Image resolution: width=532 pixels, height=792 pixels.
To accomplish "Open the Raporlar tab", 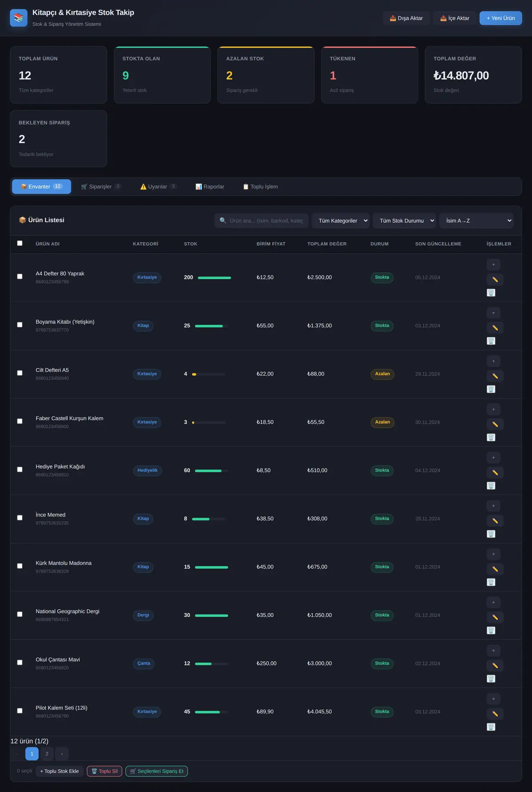I will (210, 187).
